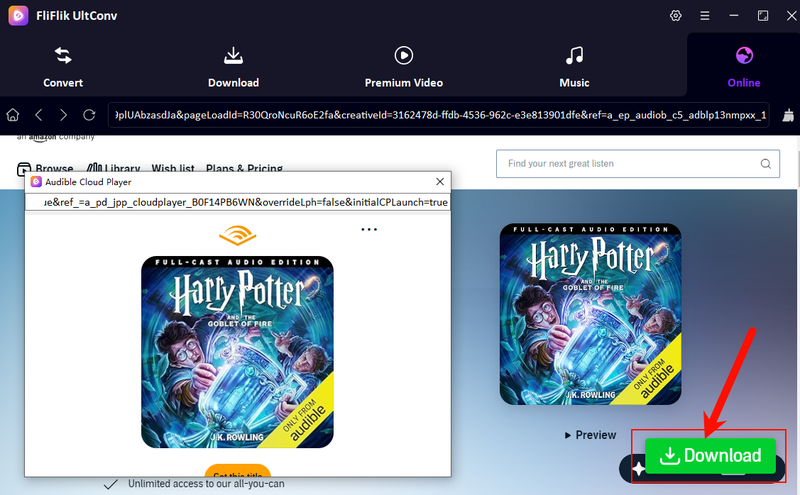Click 'Unlimited access to our all-you-can' text
Screen dimensions: 800x495
[206, 484]
